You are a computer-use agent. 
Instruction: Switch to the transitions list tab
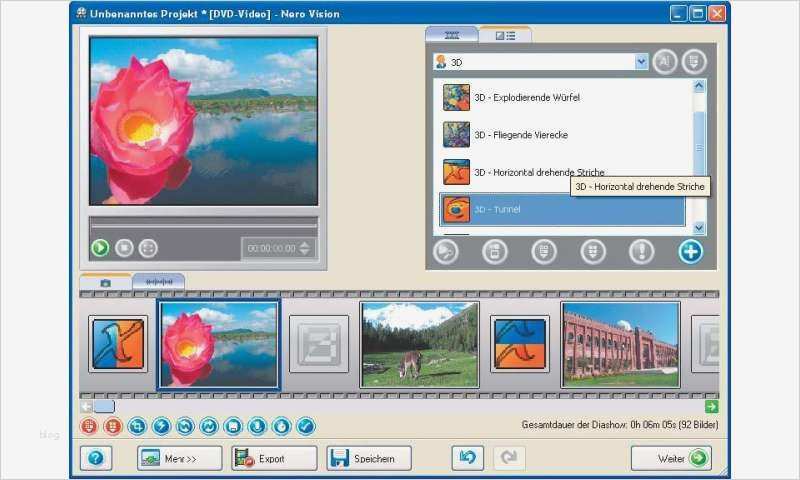tap(506, 35)
